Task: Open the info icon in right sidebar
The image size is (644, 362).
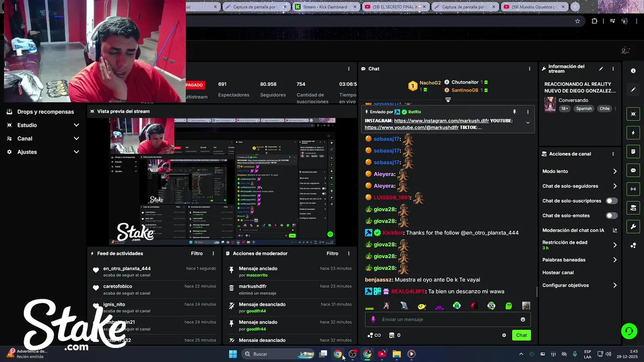Action: pyautogui.click(x=633, y=71)
